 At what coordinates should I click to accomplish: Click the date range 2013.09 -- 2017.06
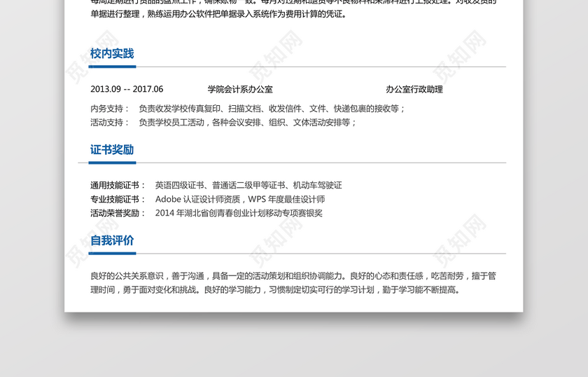(x=127, y=89)
